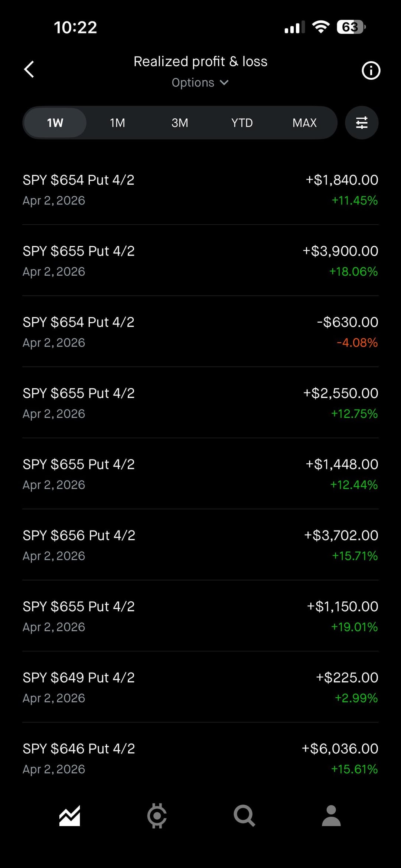This screenshot has width=401, height=868.
Task: Open the search magnifier icon
Action: click(244, 816)
